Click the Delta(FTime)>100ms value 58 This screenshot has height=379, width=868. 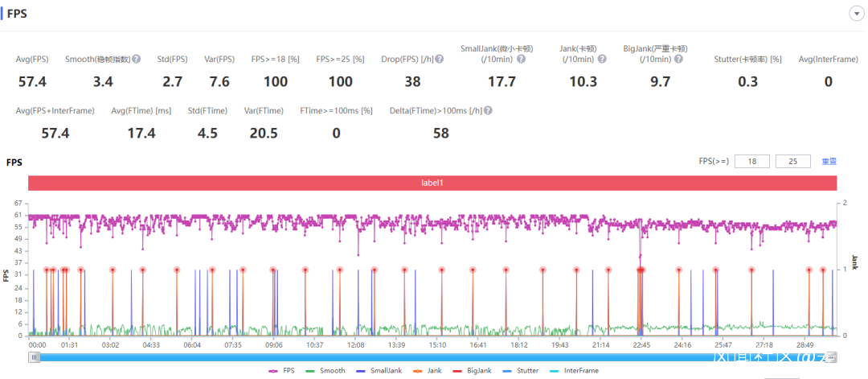coord(441,134)
